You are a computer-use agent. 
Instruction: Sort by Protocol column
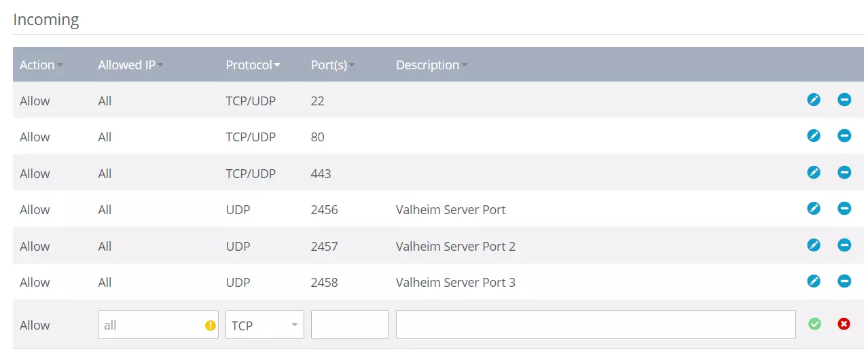253,65
